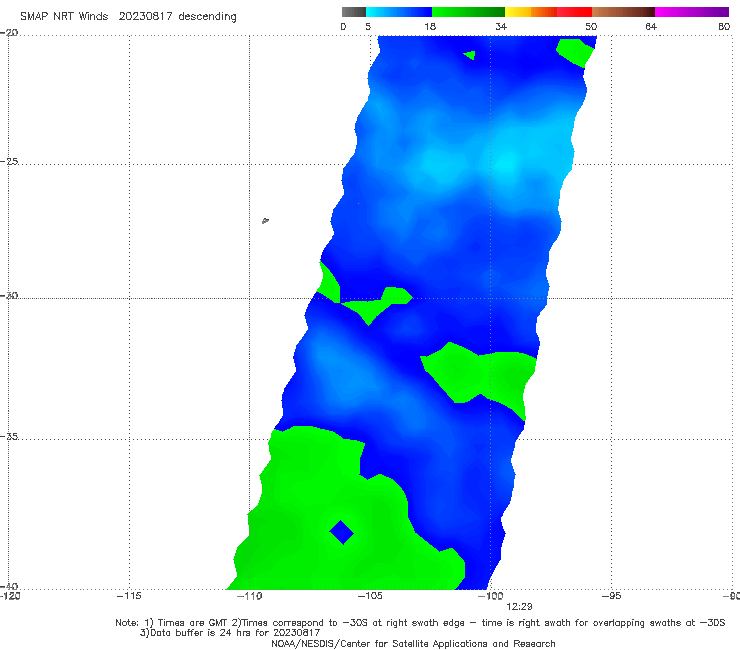The image size is (740, 650).
Task: Click the longitude label '-105' on bottom axis
Action: click(x=370, y=596)
